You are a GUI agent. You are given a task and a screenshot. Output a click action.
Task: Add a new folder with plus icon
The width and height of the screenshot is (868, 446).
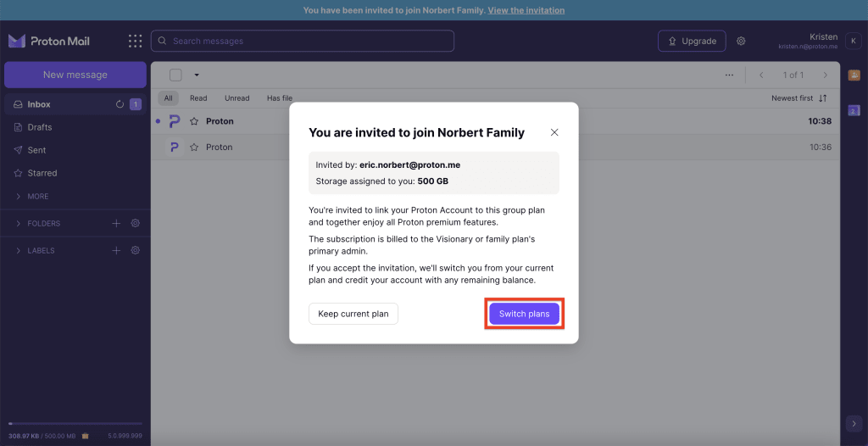[116, 223]
